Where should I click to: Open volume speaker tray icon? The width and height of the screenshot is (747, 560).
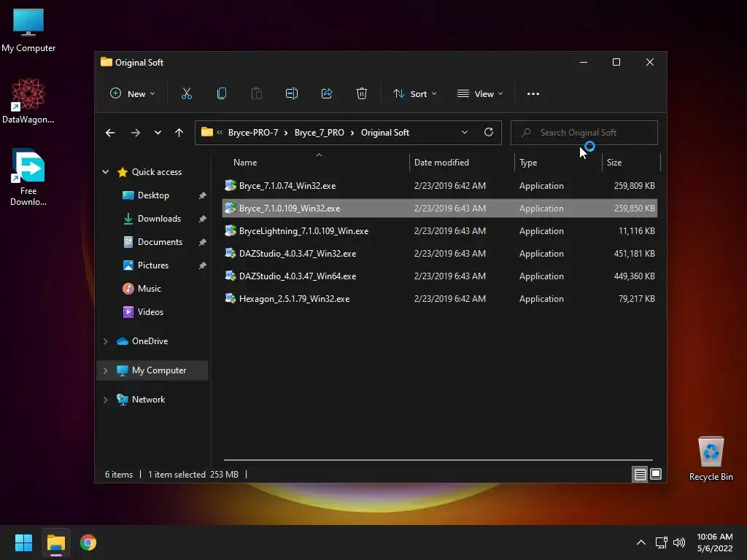679,542
